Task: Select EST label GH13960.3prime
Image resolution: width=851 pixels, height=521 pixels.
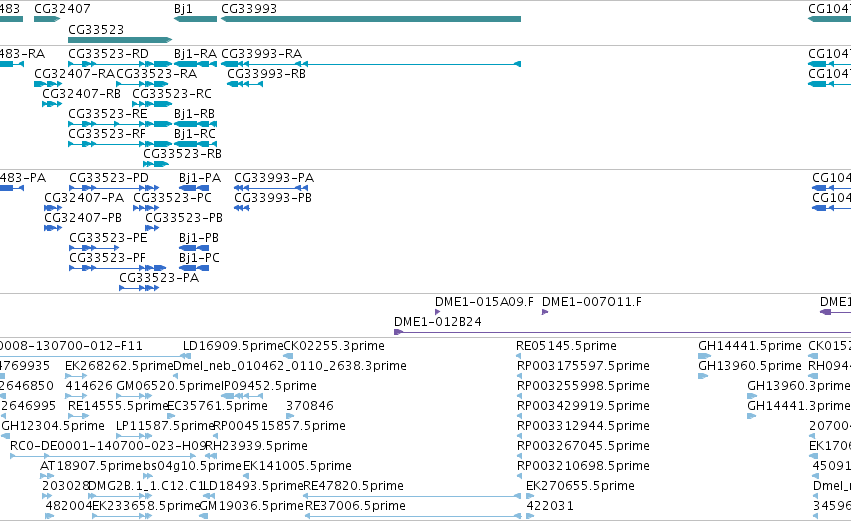Action: tap(799, 386)
